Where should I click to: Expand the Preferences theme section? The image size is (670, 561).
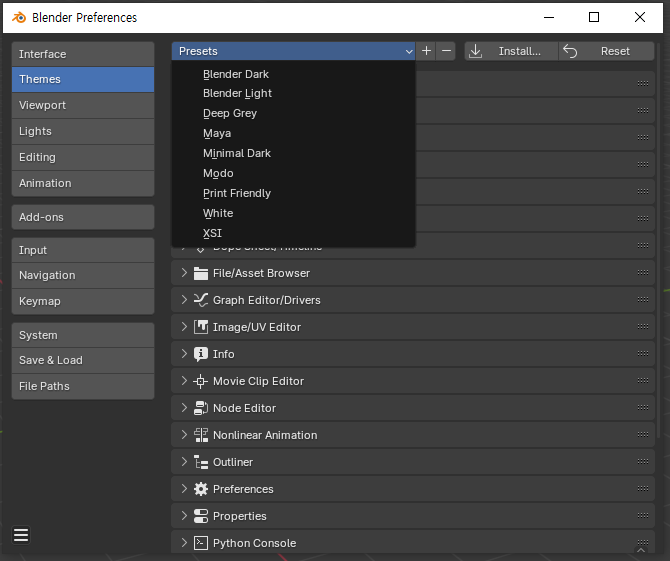(x=184, y=488)
